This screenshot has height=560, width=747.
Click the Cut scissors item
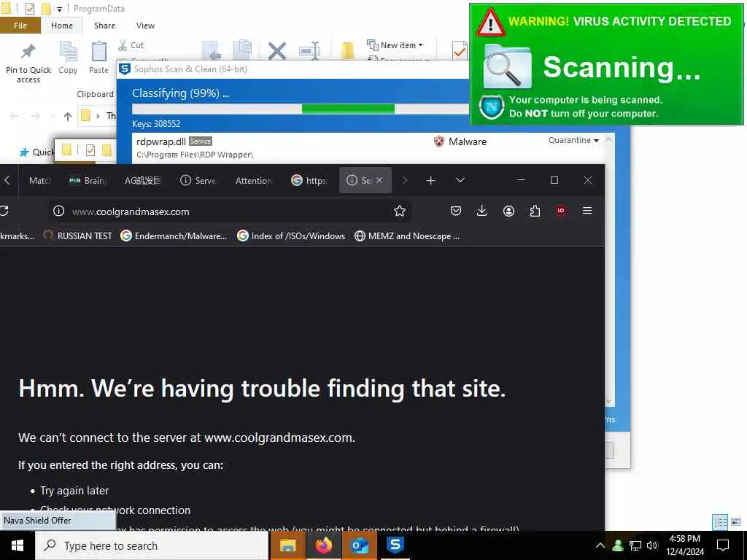(x=131, y=45)
